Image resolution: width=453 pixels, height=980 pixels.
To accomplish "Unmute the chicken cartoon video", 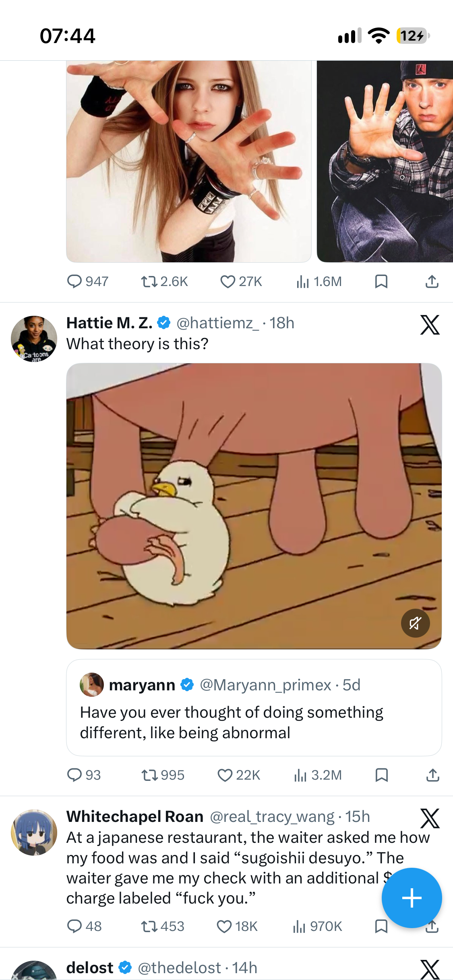I will click(x=415, y=623).
